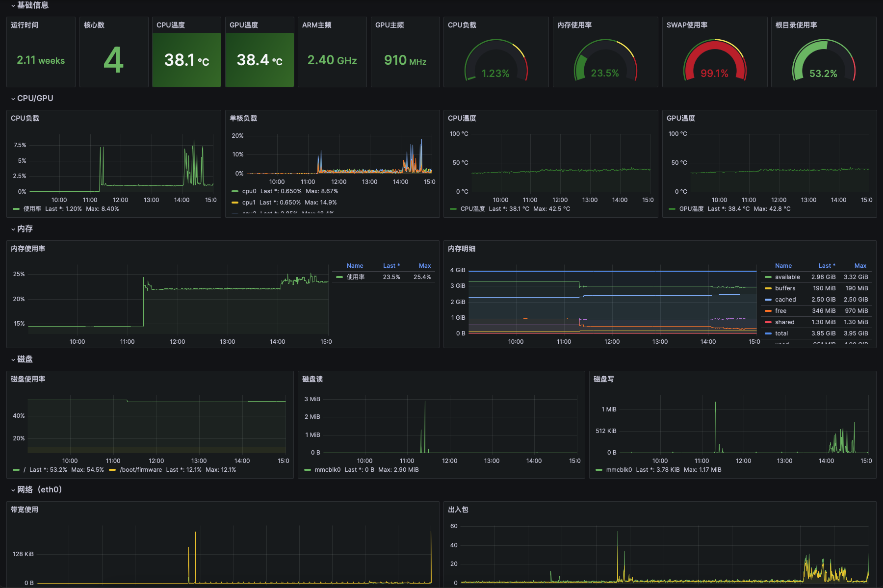Toggle the available memory series
The image size is (883, 588).
pos(787,277)
